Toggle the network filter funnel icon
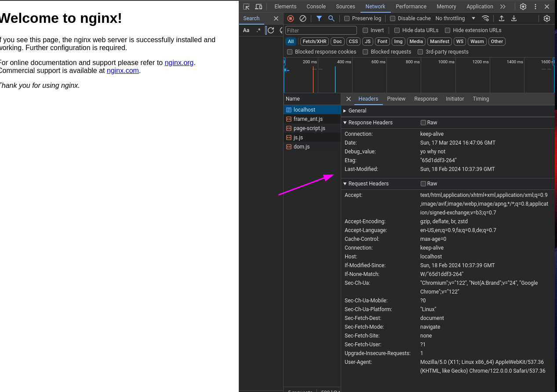The width and height of the screenshot is (557, 392). [319, 18]
